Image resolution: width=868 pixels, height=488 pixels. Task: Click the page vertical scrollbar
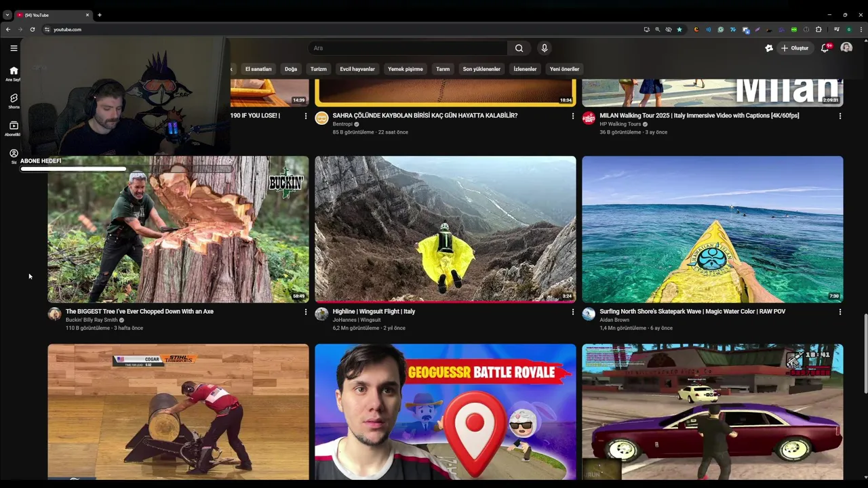pos(865,352)
